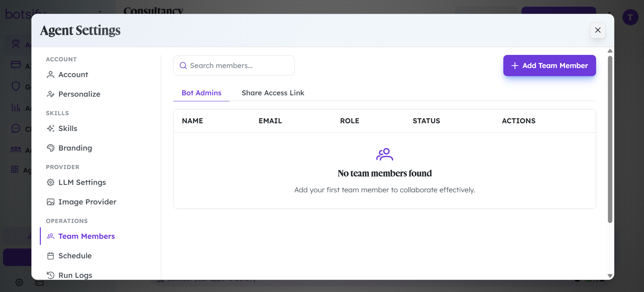Click the Personalize pencil-user icon
Screen dimensions: 644x292
tap(51, 94)
